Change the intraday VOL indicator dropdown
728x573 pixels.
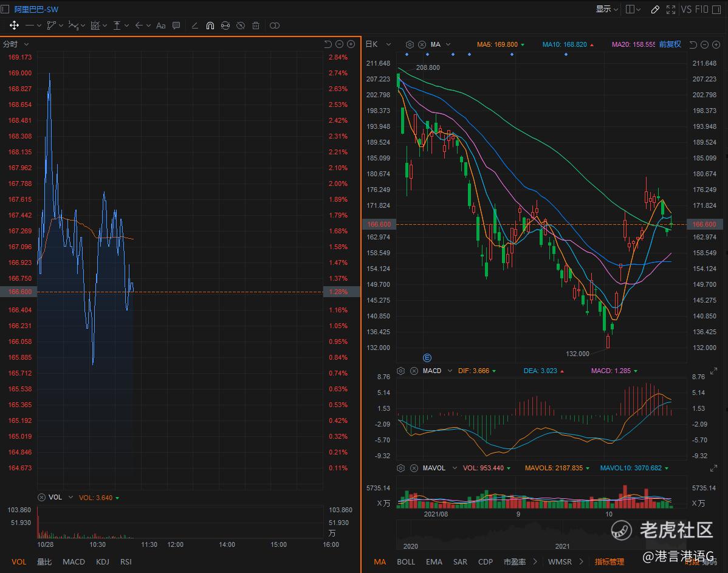(x=70, y=497)
